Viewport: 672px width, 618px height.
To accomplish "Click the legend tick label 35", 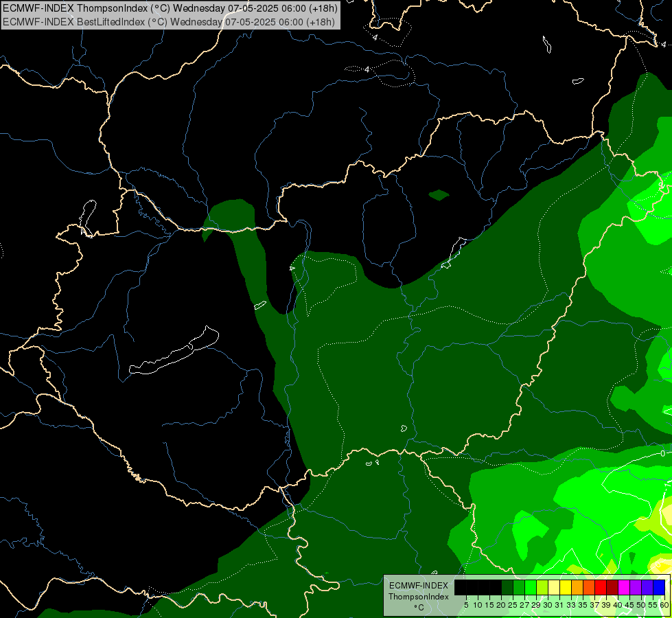I will point(583,605).
